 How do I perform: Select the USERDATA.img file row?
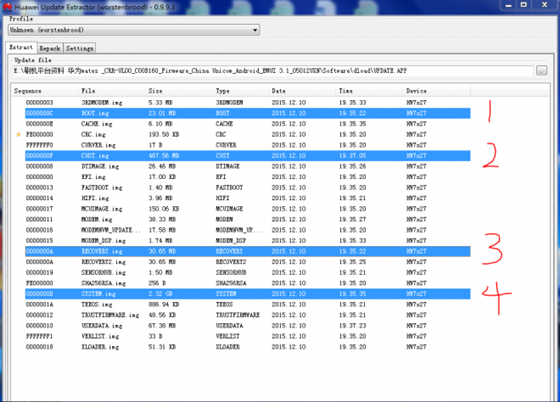point(248,326)
